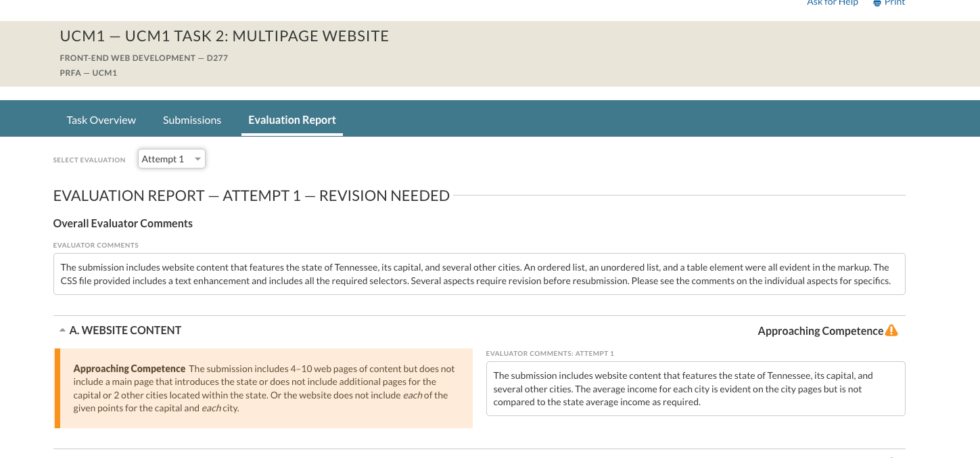This screenshot has height=458, width=980.
Task: Click the Overall Evaluator Comments text box
Action: 478,273
